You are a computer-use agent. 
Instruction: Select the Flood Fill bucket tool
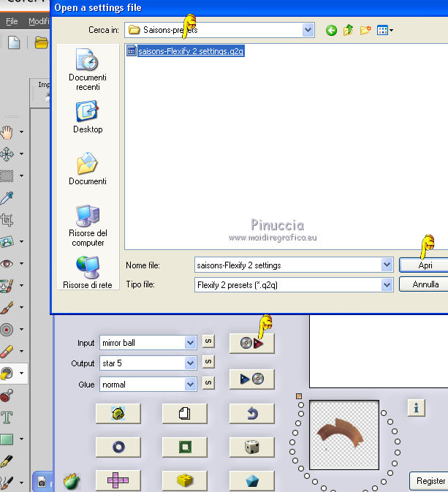7,373
